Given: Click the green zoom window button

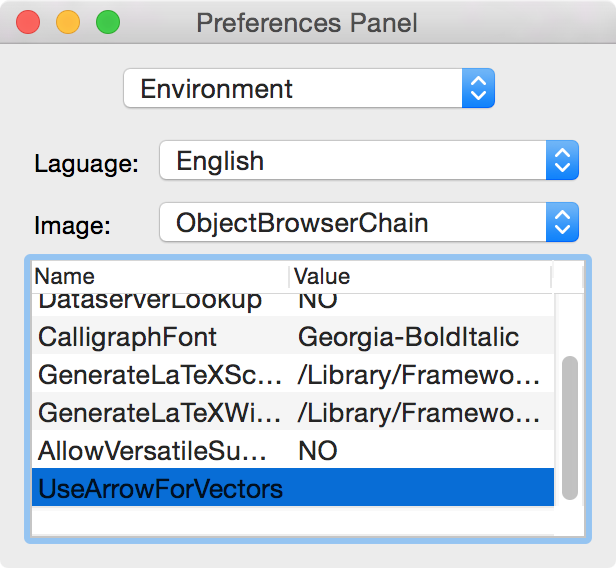Looking at the screenshot, I should 108,22.
